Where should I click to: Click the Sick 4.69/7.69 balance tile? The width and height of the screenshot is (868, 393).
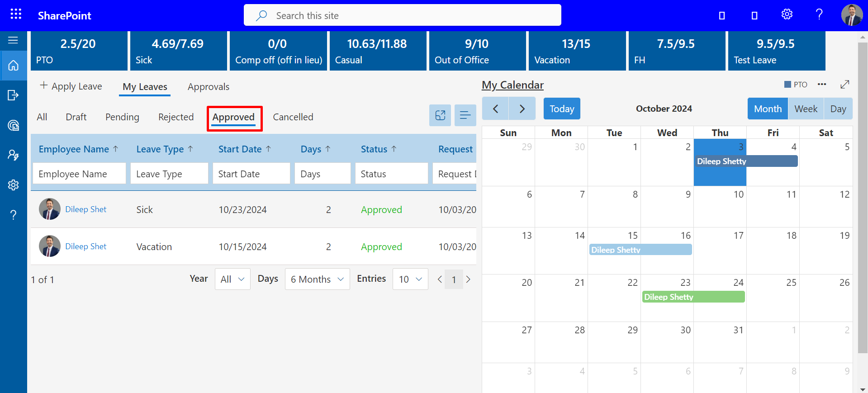[179, 51]
